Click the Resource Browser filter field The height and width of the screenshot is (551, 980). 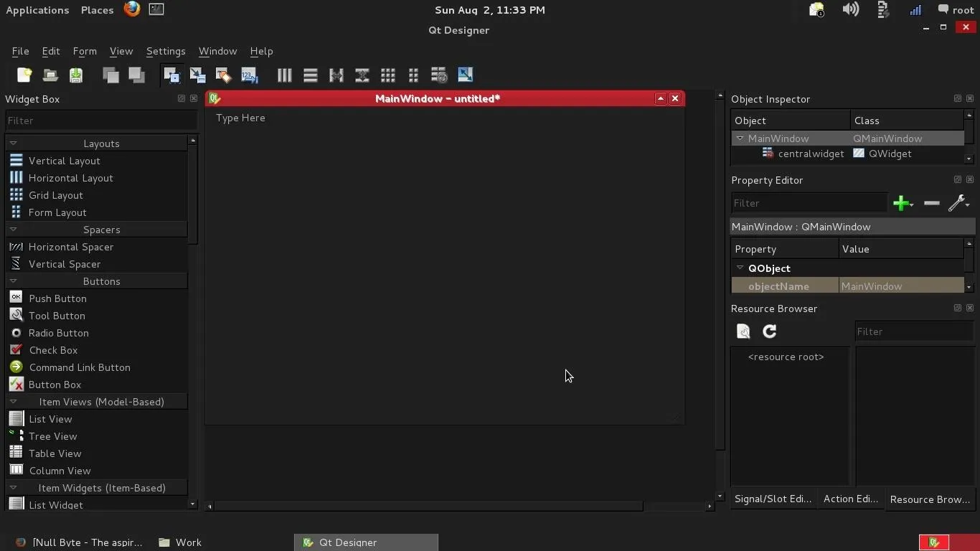(915, 331)
